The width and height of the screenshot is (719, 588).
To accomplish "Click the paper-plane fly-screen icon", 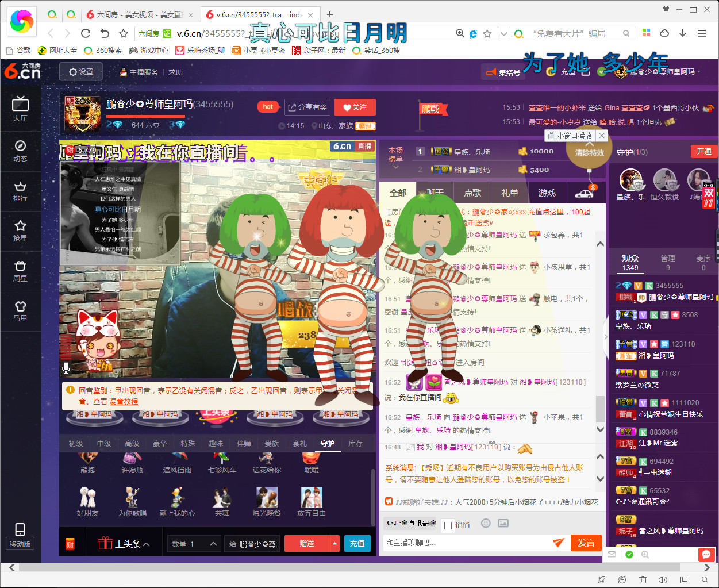I will tap(558, 543).
